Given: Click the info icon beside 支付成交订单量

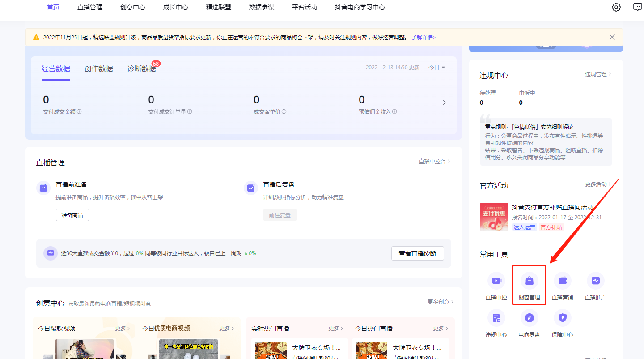Looking at the screenshot, I should 190,111.
